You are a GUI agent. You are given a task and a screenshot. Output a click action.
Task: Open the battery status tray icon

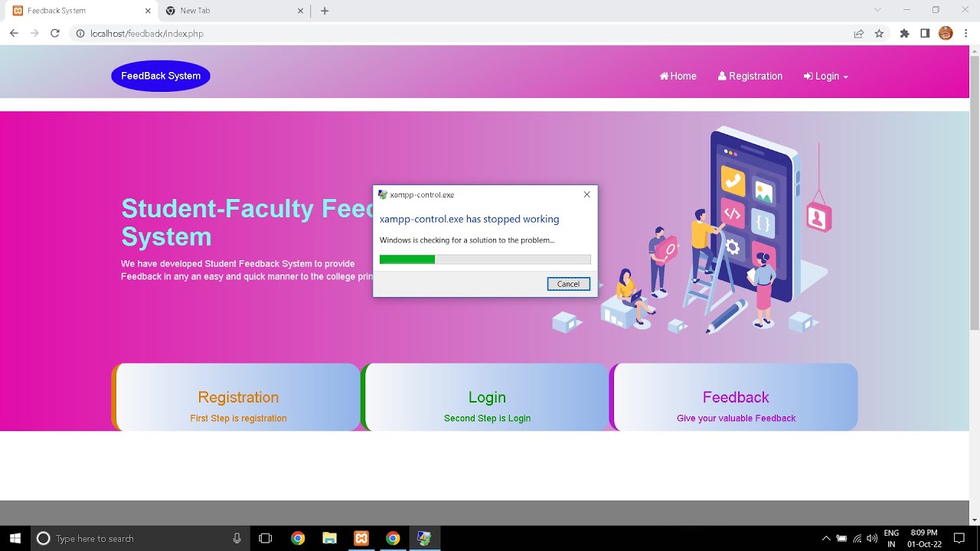(841, 538)
